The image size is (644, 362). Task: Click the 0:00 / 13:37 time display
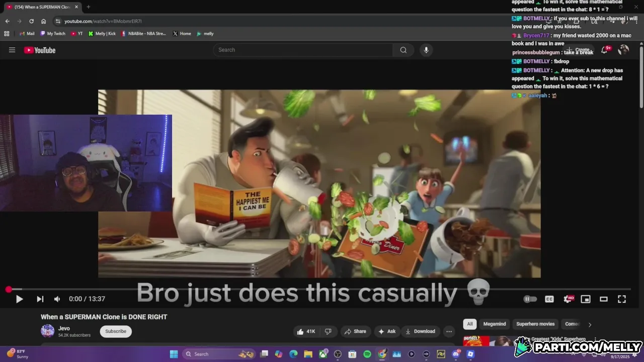pos(87,299)
